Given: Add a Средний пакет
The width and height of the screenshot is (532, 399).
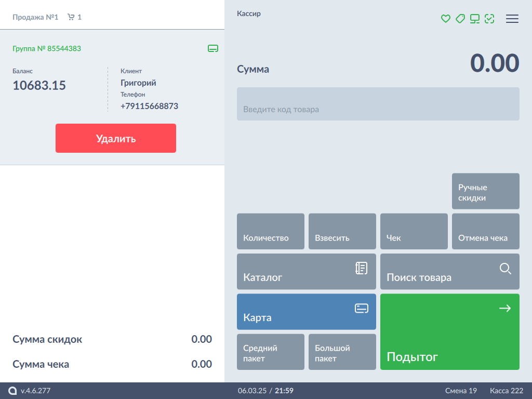Looking at the screenshot, I should (x=270, y=352).
